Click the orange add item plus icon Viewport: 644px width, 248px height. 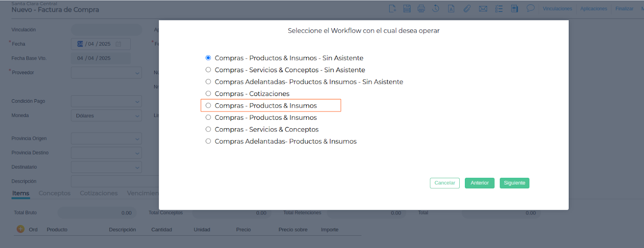tap(21, 229)
